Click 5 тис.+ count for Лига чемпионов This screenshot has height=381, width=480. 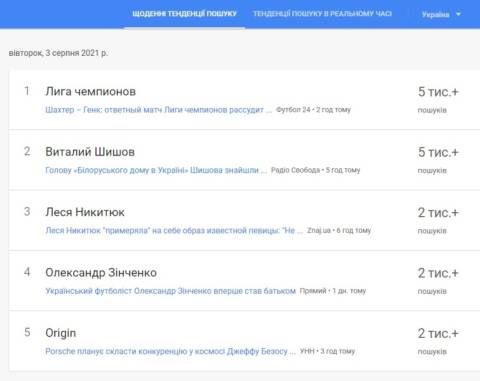[x=438, y=92]
